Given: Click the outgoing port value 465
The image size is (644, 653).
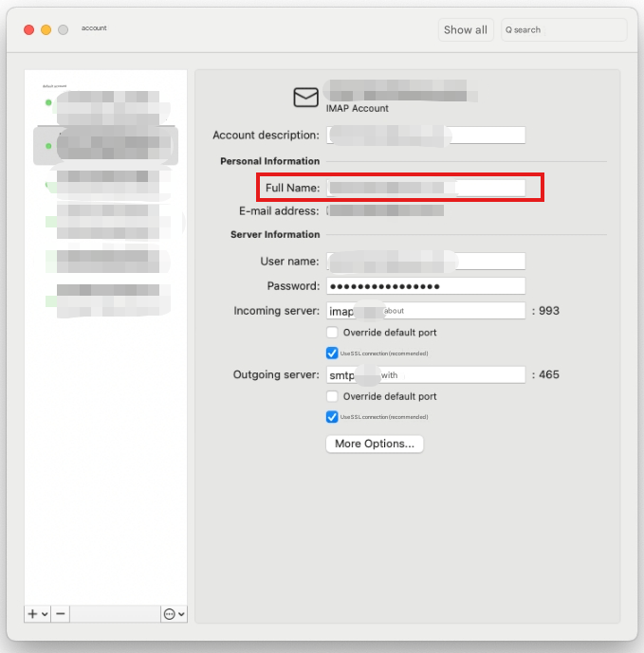Looking at the screenshot, I should click(x=549, y=374).
